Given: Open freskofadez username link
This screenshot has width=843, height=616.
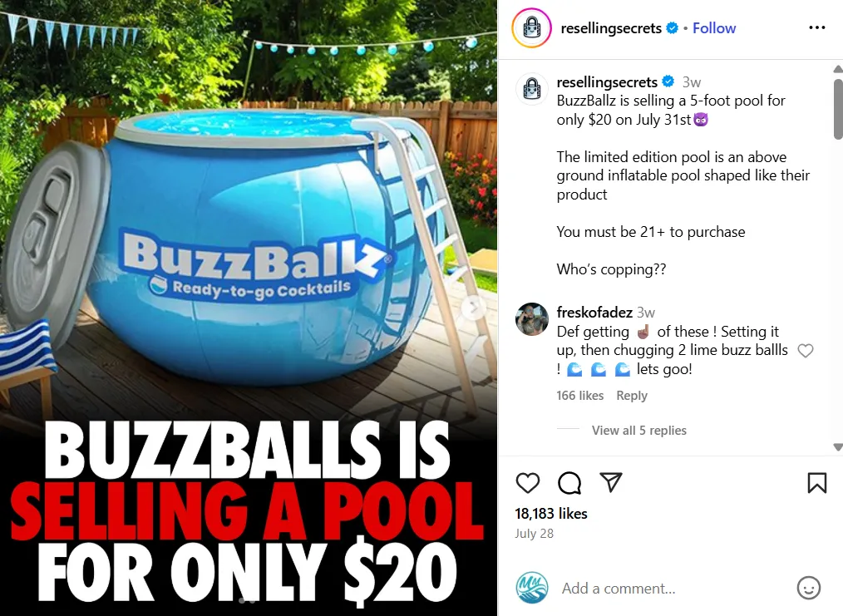Looking at the screenshot, I should tap(594, 312).
